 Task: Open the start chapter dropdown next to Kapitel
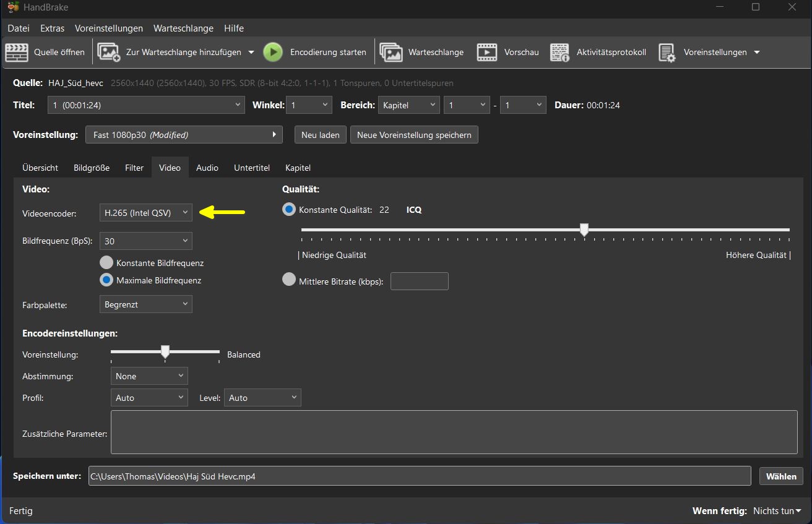point(467,105)
